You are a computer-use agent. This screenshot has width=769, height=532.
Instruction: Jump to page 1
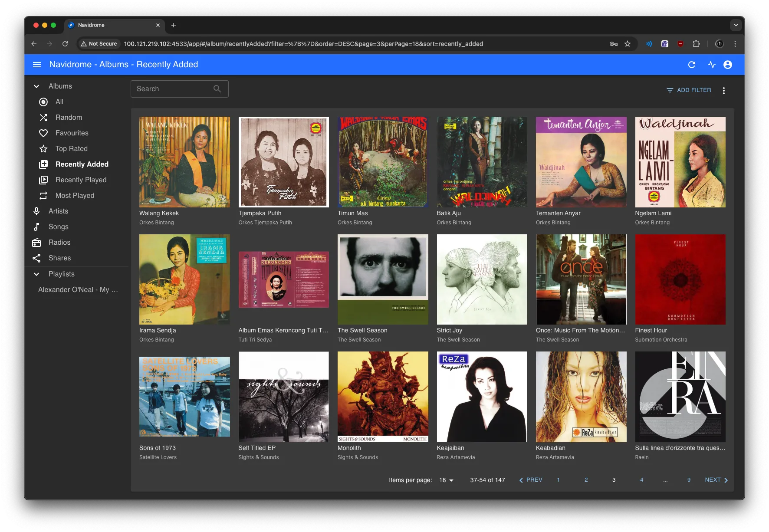558,480
